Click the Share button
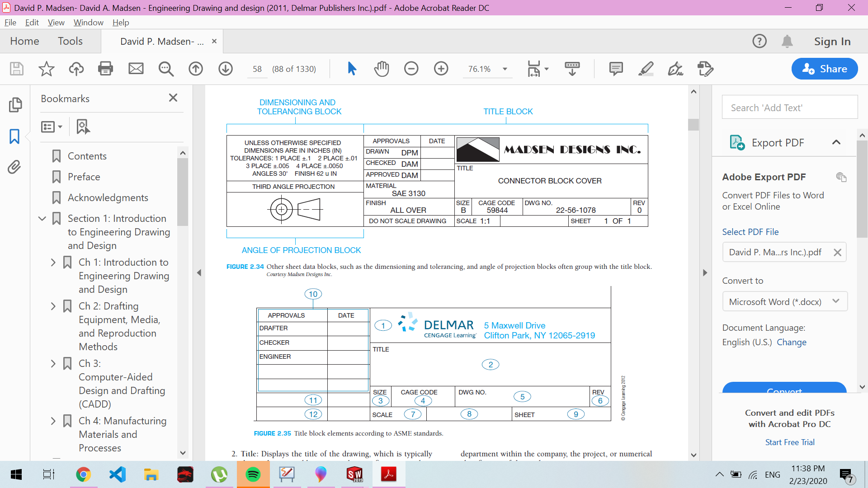Screen dimensions: 868x488 824,69
